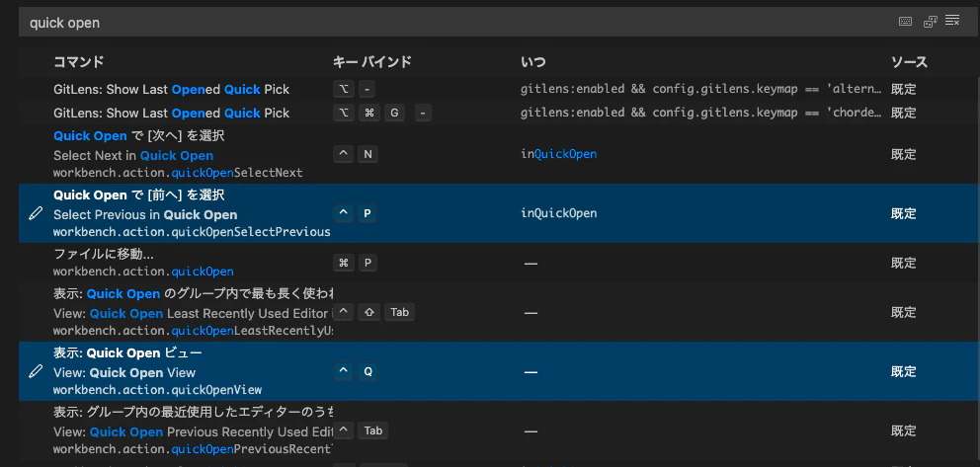Select "Select Previous in Quick Open" command
This screenshot has width=980, height=467.
pos(145,215)
